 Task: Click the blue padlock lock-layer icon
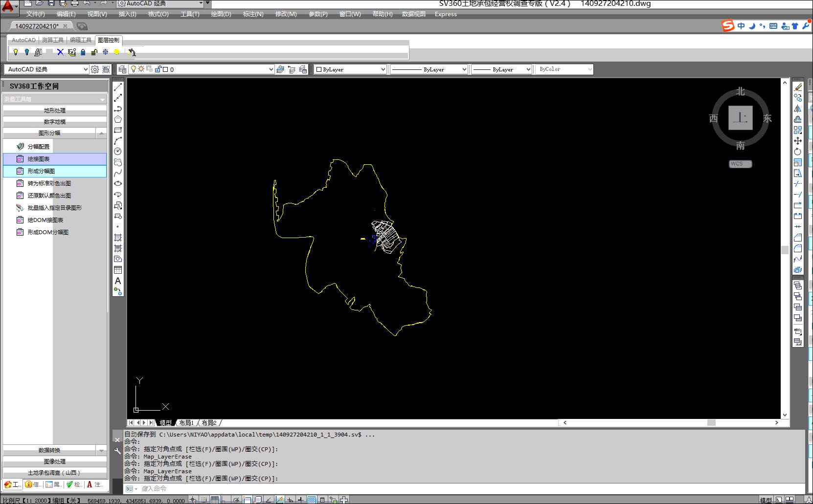point(83,52)
